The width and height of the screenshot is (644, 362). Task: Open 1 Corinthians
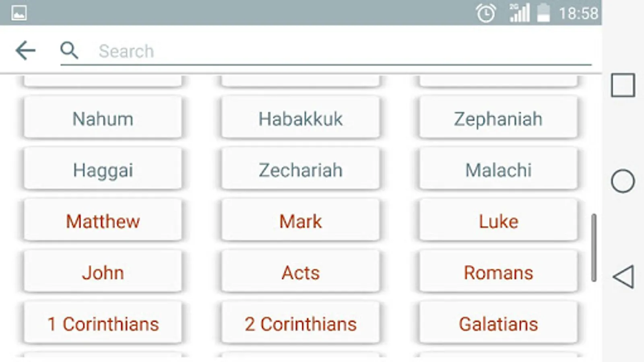[103, 323]
